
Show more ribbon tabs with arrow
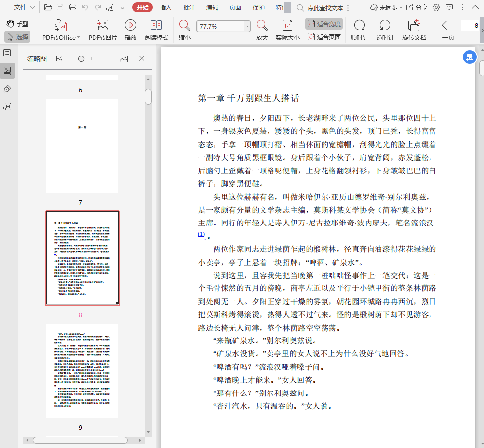(x=287, y=8)
